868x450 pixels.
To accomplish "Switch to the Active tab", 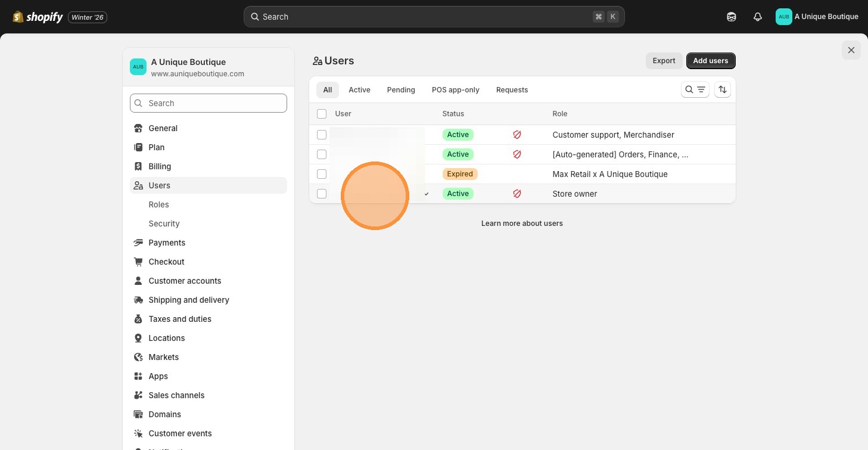I will tap(359, 90).
